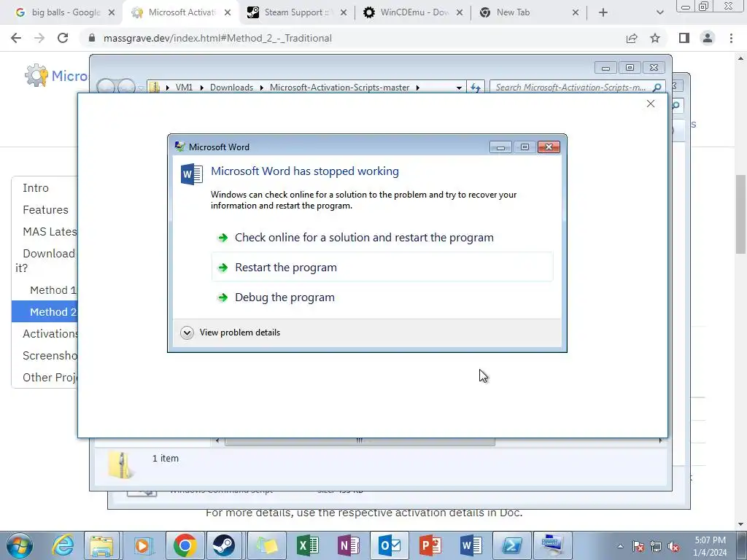Go back in Chrome

pos(16,38)
